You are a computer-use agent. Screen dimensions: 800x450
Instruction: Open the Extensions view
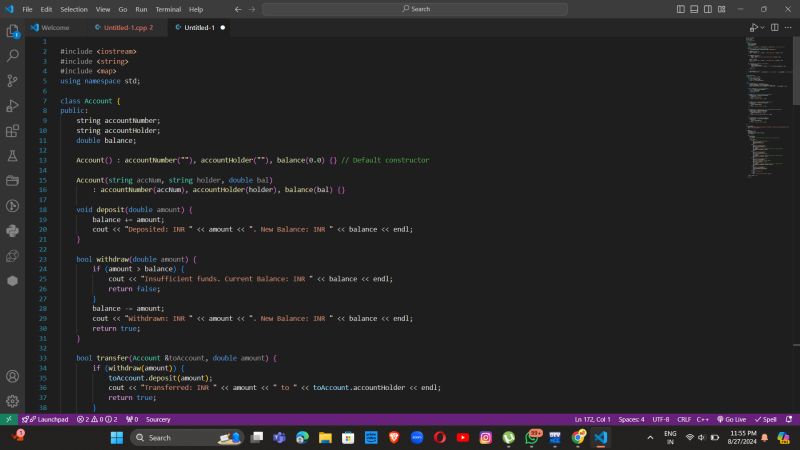tap(12, 131)
